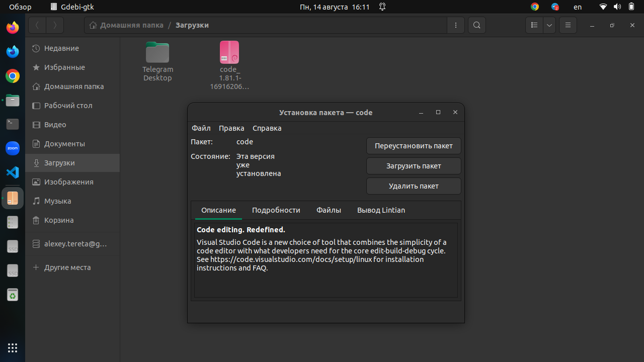The width and height of the screenshot is (644, 362).
Task: Open the clock and calendar panel
Action: pyautogui.click(x=335, y=7)
